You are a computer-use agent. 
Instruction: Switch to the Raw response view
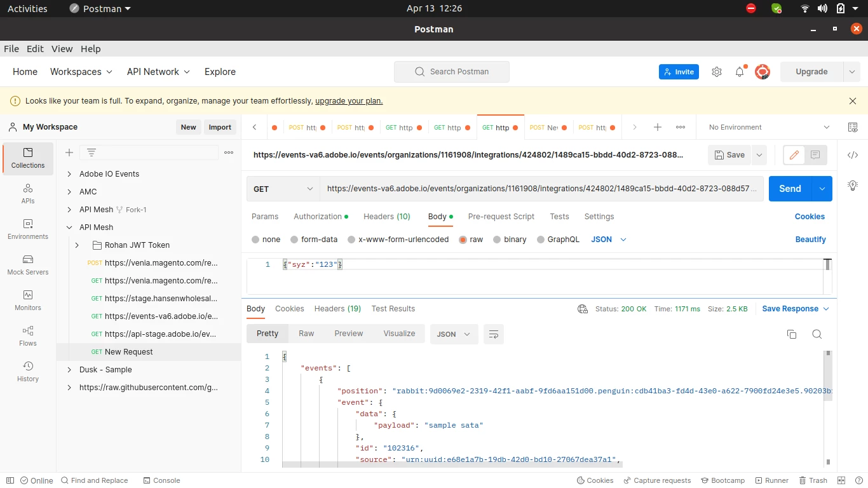[x=306, y=334]
